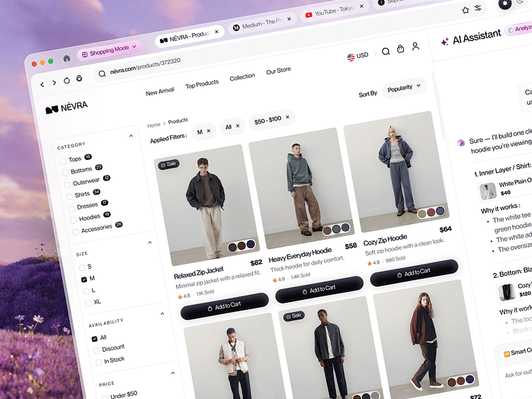Bookmark page with the star icon

(x=466, y=10)
